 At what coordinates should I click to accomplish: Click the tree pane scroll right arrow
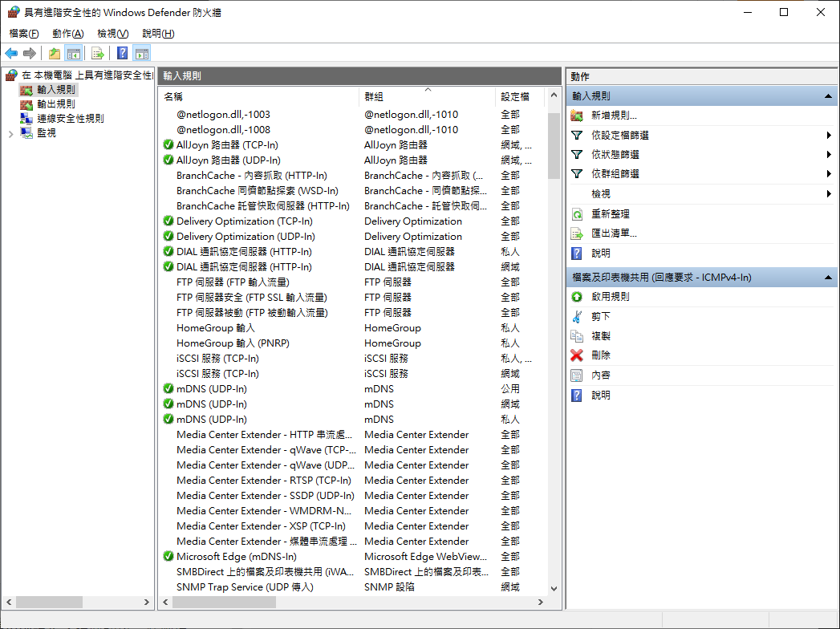tap(147, 603)
